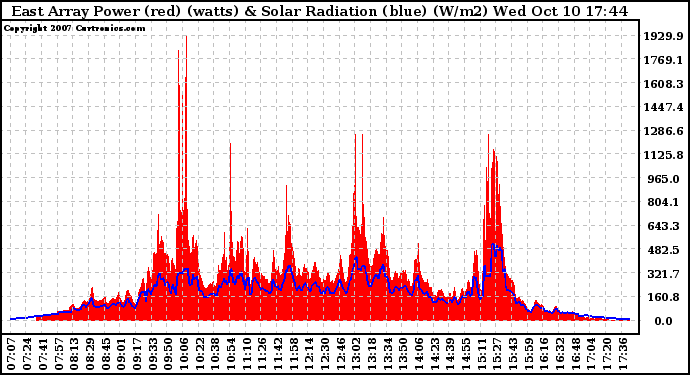The width and height of the screenshot is (690, 375).
Task: Click the chart title text
Action: [x=319, y=11]
